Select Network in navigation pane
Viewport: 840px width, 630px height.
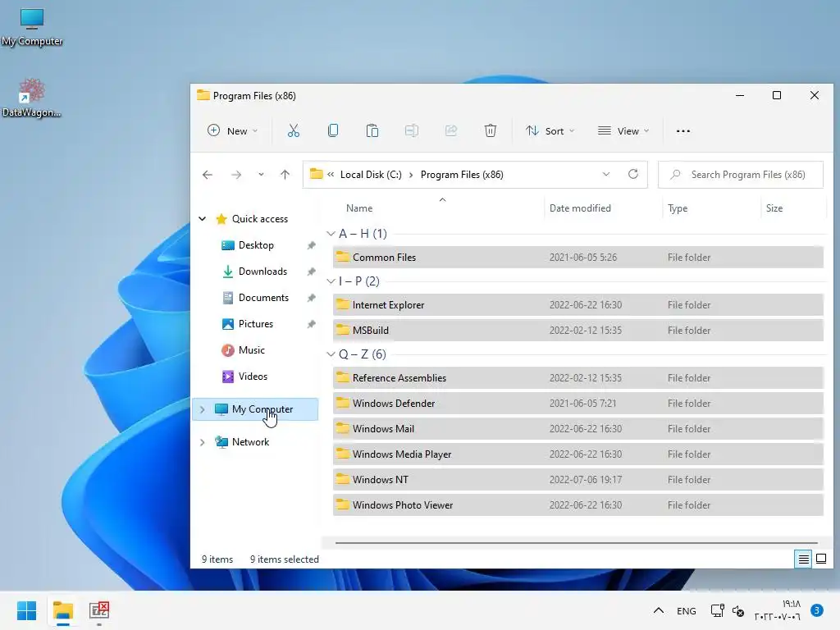coord(250,442)
